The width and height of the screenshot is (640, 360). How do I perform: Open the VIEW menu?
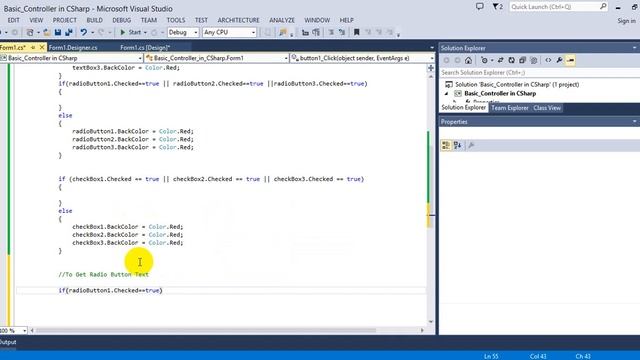(36, 20)
